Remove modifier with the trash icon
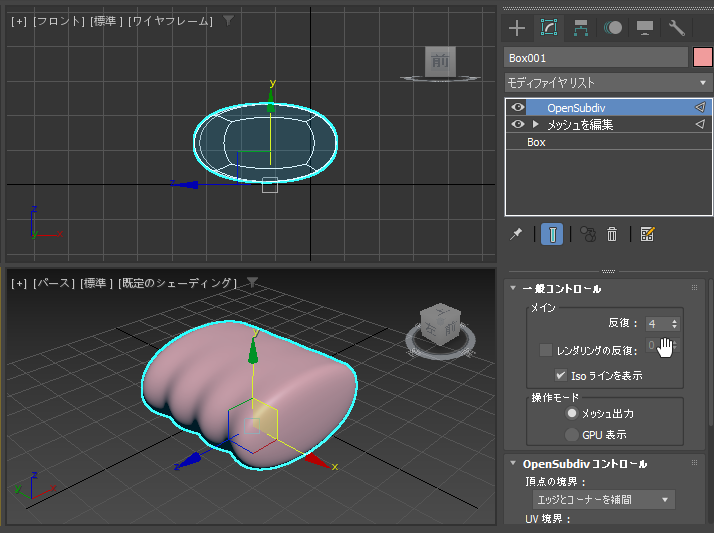Screen dimensions: 714x533 tap(612, 234)
